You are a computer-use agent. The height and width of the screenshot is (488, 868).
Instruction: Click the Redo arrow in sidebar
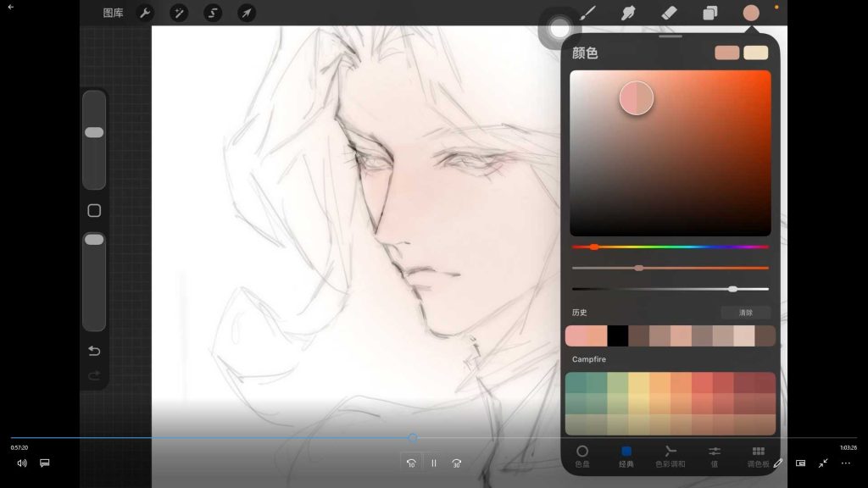[94, 376]
